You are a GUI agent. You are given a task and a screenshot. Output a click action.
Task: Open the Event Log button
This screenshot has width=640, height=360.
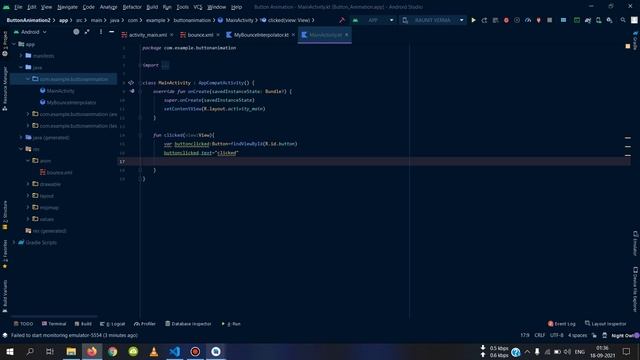(562, 324)
